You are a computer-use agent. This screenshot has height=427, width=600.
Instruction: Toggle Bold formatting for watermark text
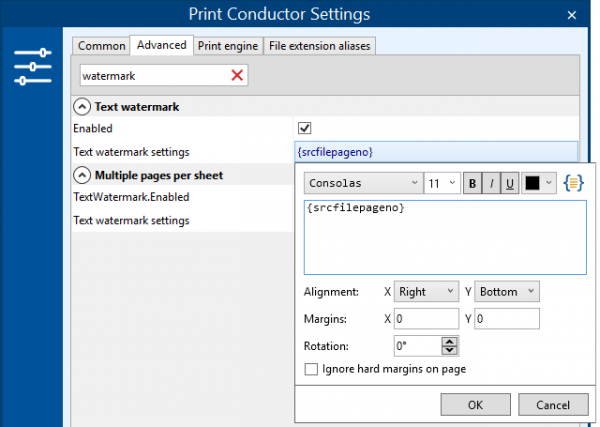pos(473,183)
